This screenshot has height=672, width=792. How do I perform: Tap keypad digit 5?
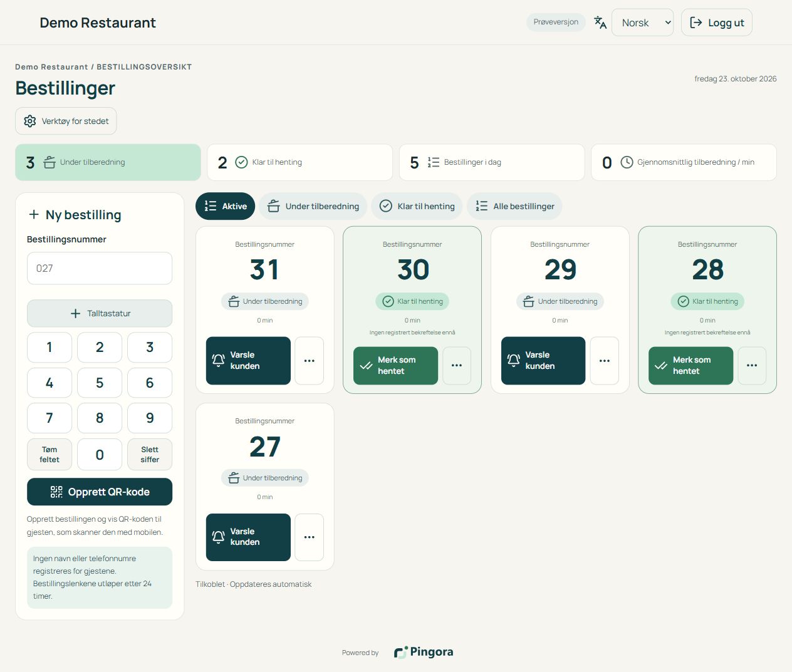point(100,383)
